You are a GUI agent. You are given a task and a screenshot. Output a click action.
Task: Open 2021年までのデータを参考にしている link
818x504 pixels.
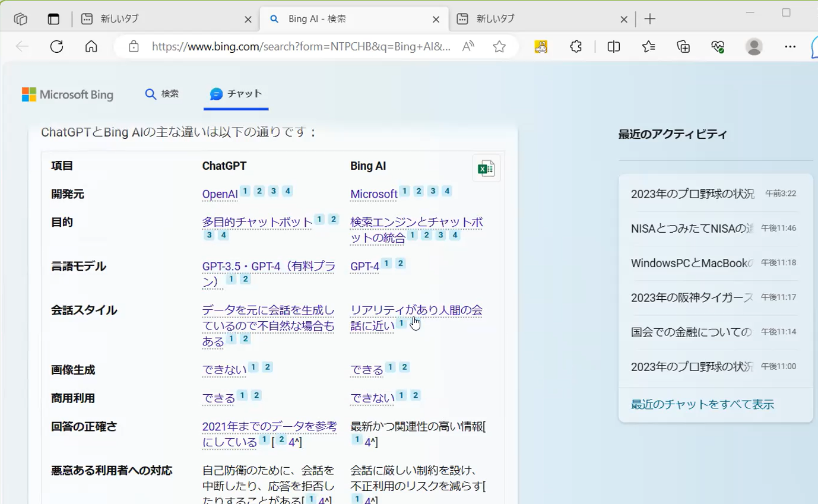(x=270, y=434)
